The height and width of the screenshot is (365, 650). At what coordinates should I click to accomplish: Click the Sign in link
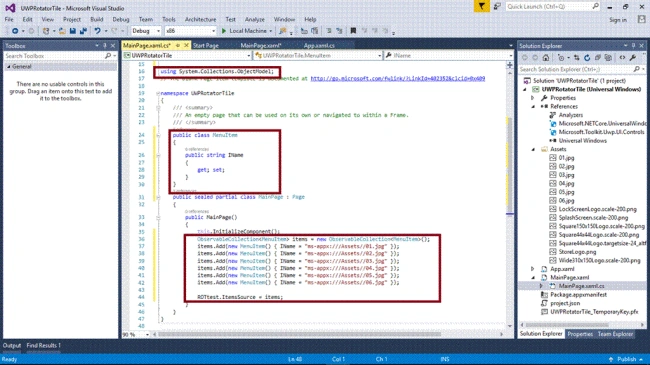tap(618, 20)
